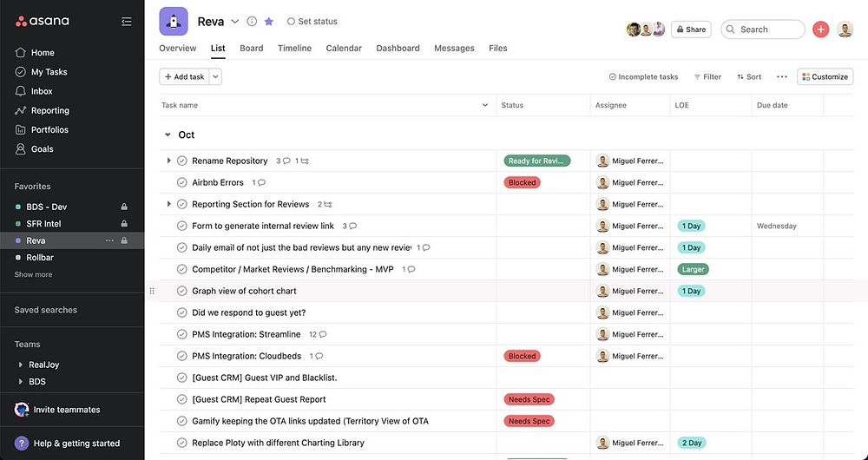Expand the BDS team
Viewport: 868px width, 460px height.
click(x=21, y=381)
